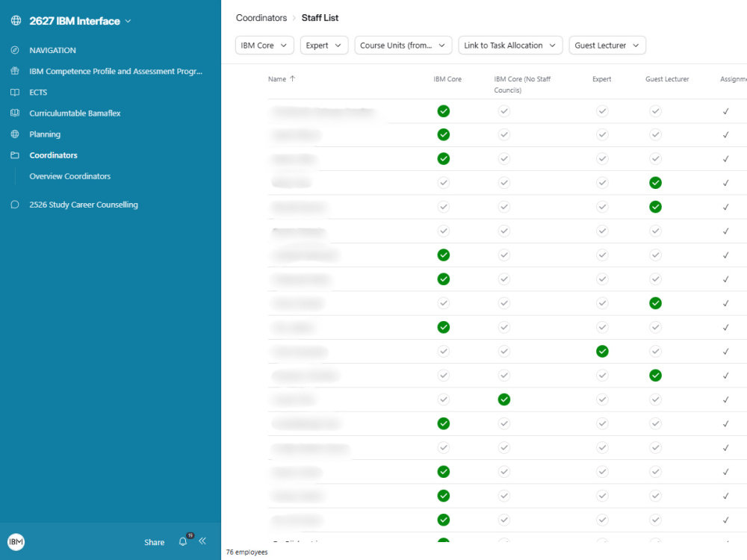The height and width of the screenshot is (560, 747).
Task: Go to the ECTS page
Action: tap(38, 92)
